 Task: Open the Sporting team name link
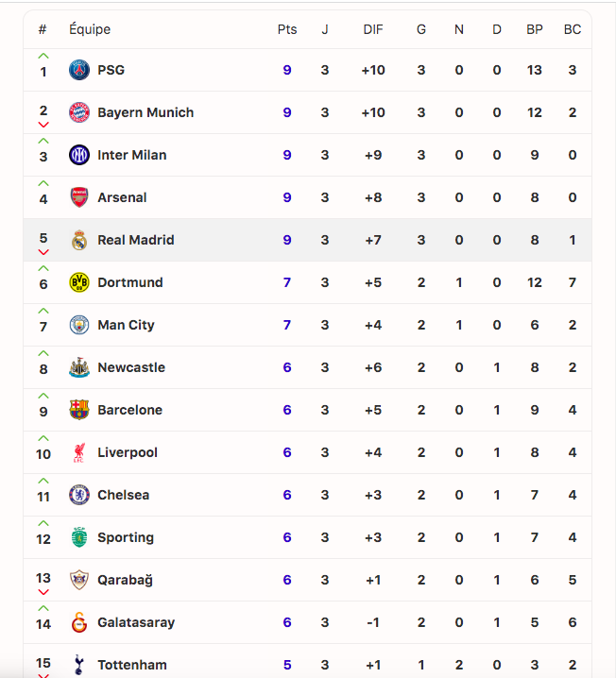click(x=125, y=537)
